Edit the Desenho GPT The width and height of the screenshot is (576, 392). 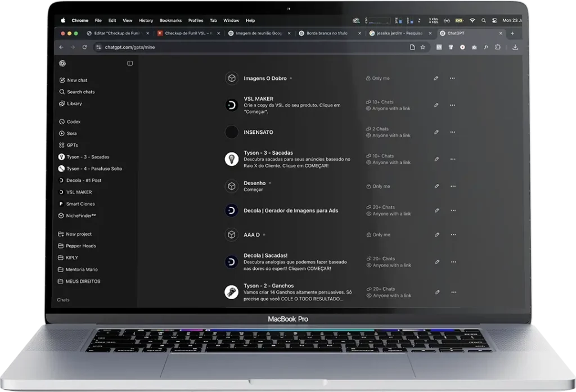[x=436, y=186]
